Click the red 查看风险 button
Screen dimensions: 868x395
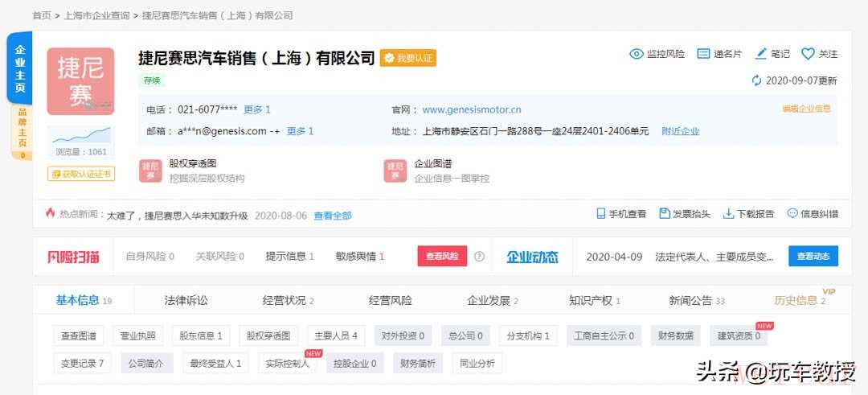441,257
